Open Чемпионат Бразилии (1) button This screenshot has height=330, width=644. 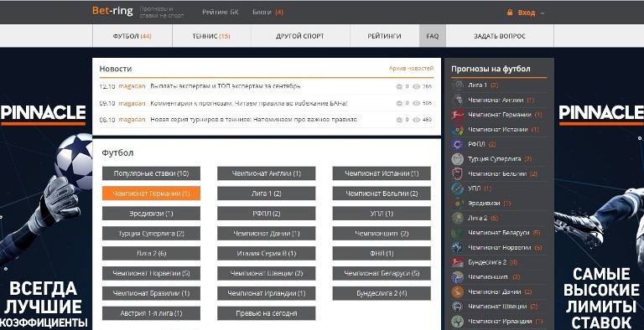(151, 293)
